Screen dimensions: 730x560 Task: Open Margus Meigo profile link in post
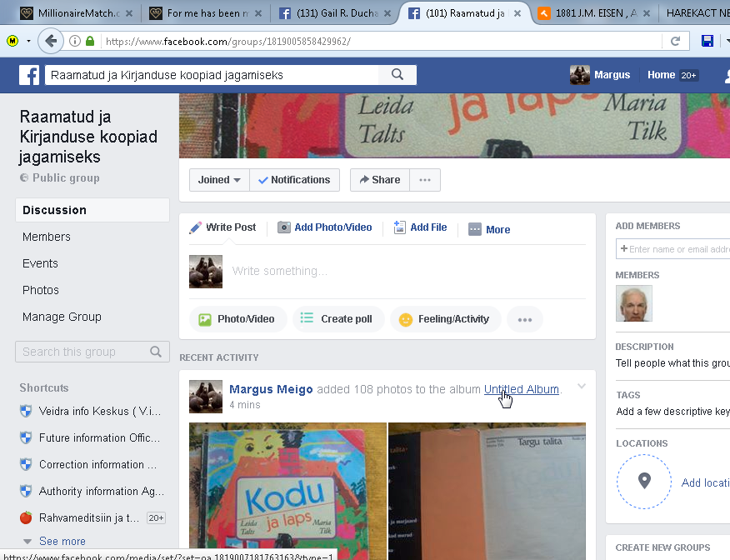point(271,389)
